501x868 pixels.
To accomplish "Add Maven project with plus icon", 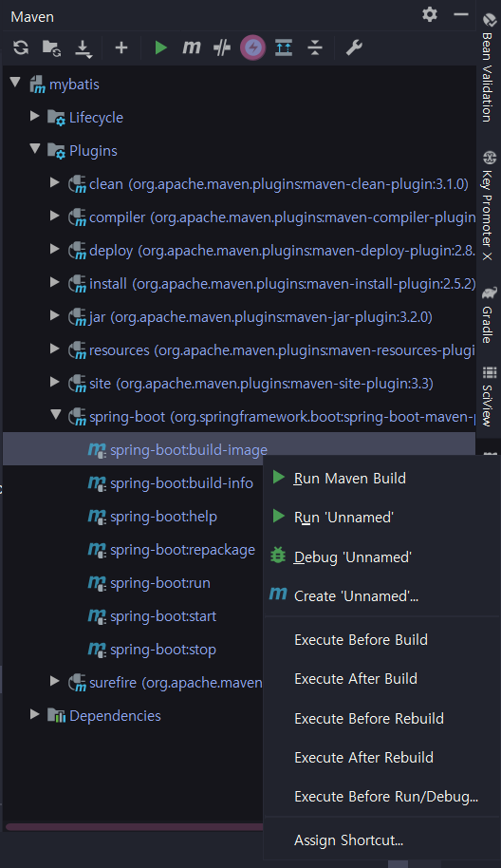I will point(121,48).
